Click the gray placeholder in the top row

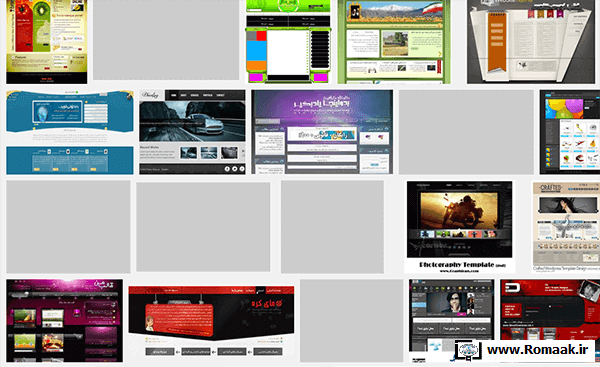(166, 40)
